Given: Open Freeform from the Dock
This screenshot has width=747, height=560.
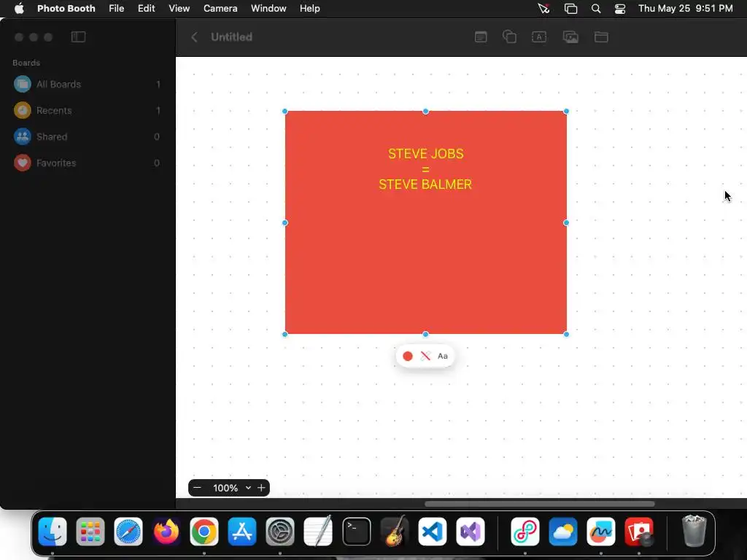Looking at the screenshot, I should click(x=601, y=532).
